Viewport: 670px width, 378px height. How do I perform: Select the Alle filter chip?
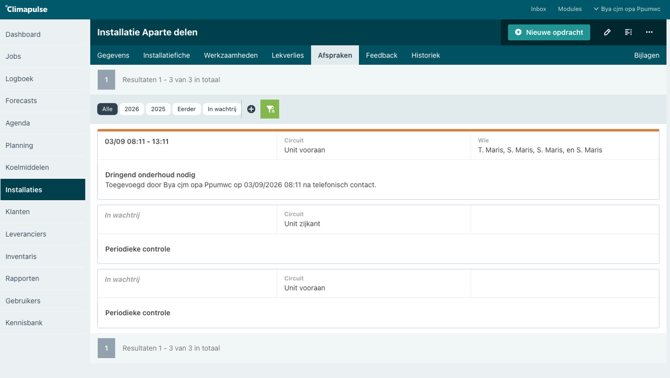click(107, 109)
